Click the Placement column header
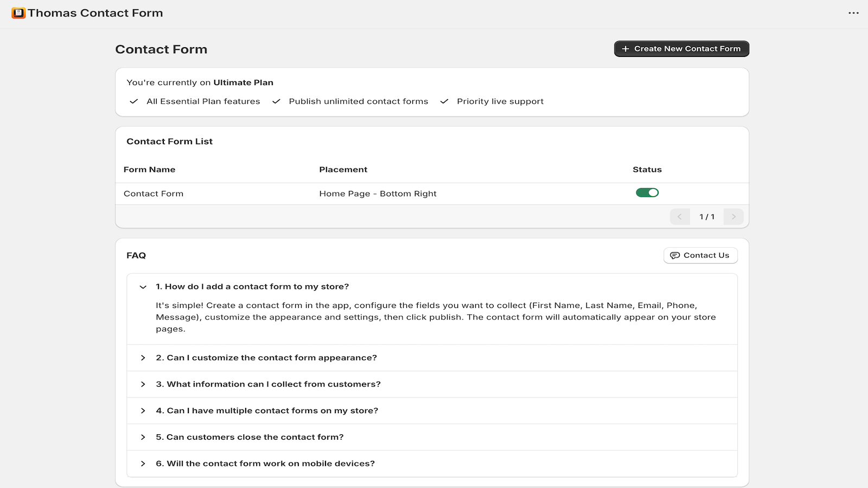 [x=343, y=170]
